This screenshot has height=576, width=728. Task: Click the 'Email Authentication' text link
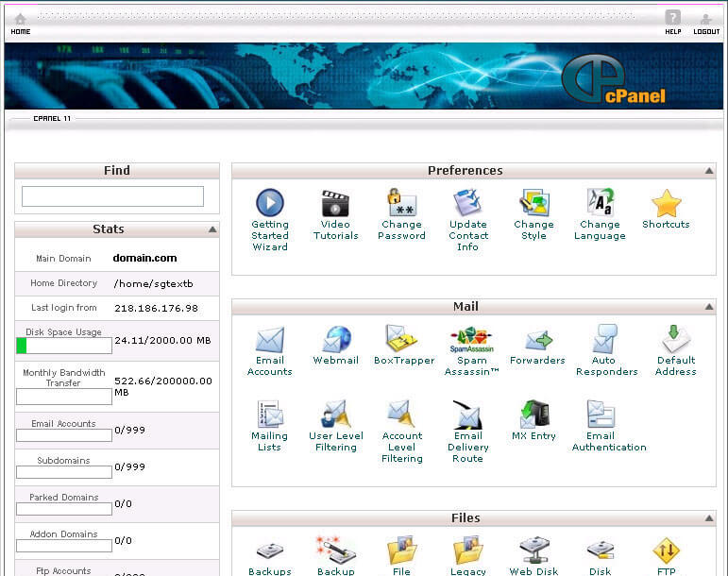(609, 442)
